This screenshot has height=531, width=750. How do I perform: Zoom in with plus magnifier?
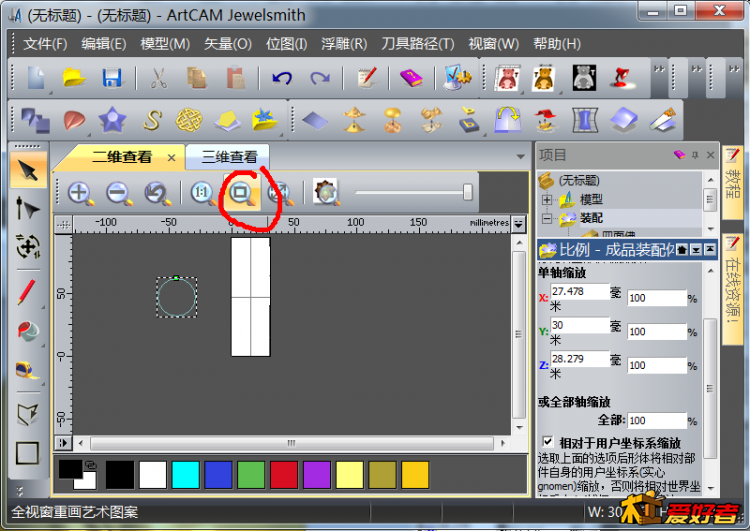[x=80, y=193]
